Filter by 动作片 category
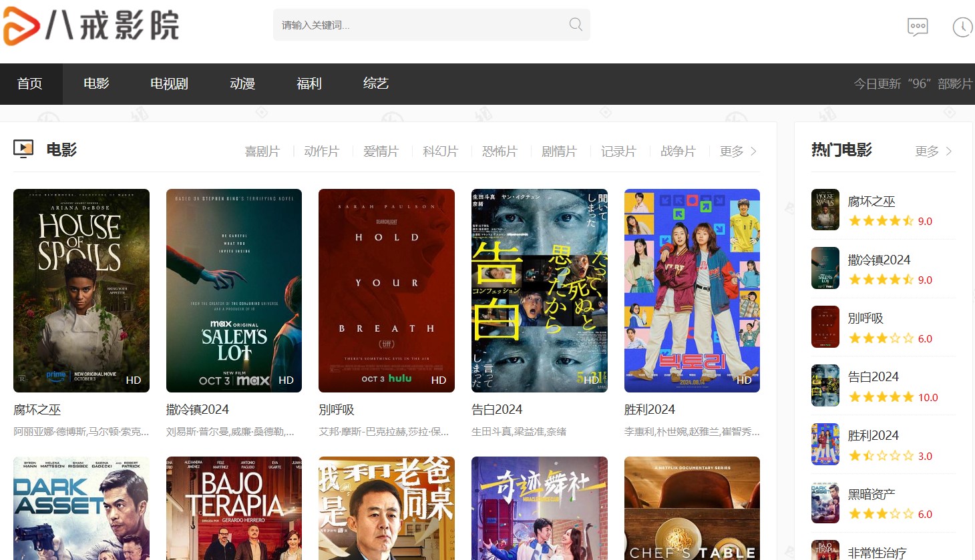The width and height of the screenshot is (975, 560). [321, 152]
